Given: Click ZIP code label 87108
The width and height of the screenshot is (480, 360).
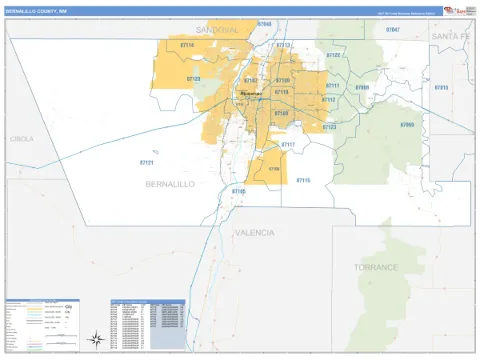Looking at the screenshot, I should pos(281,113).
